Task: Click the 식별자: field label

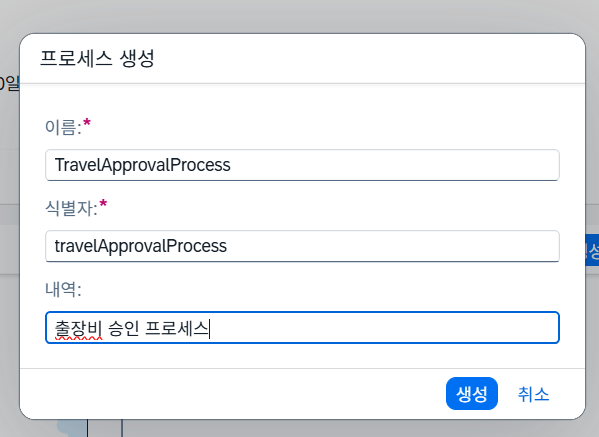Action: pyautogui.click(x=71, y=208)
